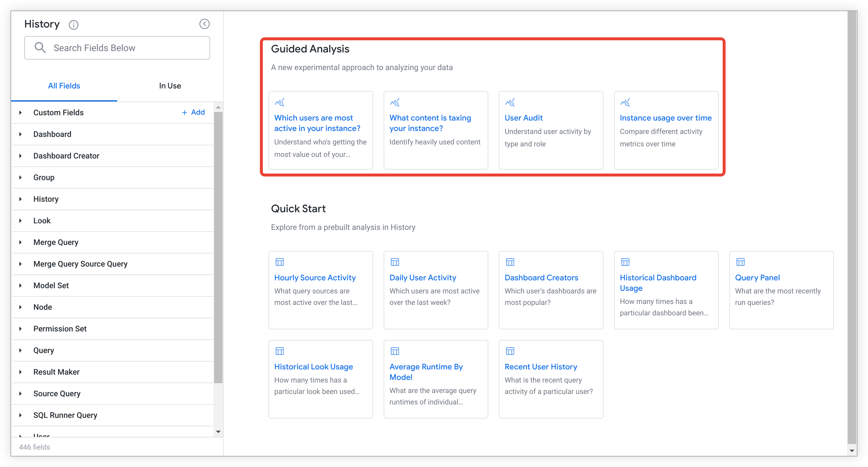The width and height of the screenshot is (868, 467).
Task: Open the Daily User Activity quick start
Action: tap(423, 277)
